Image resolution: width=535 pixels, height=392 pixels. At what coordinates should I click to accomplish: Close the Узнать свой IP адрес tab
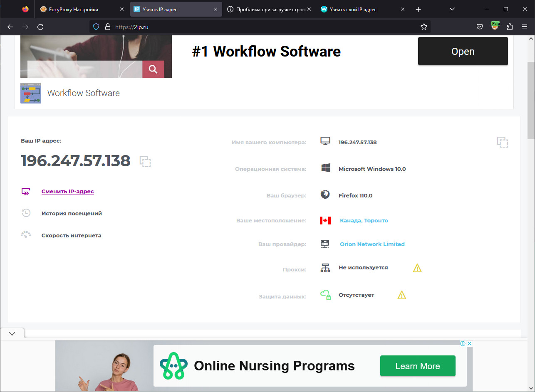coord(402,9)
